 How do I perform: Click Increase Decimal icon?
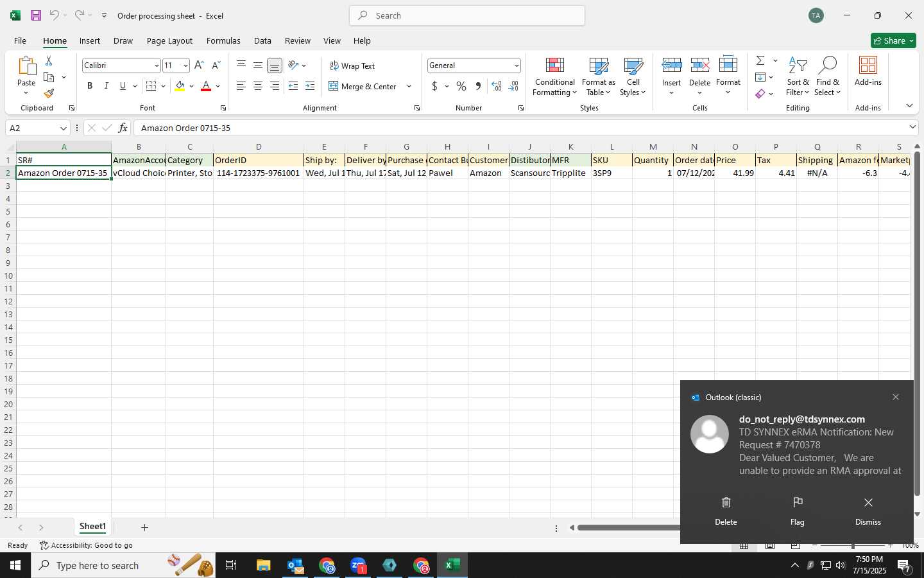pos(497,86)
